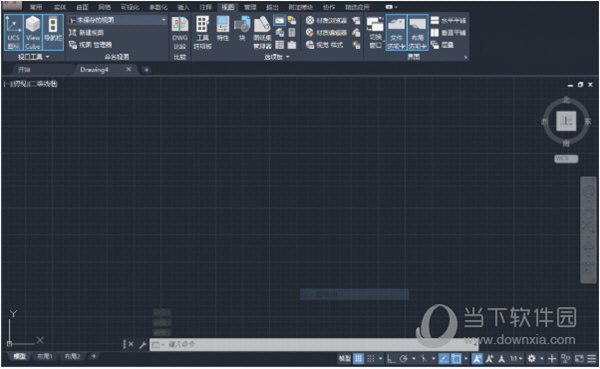This screenshot has height=369, width=600.
Task: Toggle polar tracking
Action: [403, 359]
